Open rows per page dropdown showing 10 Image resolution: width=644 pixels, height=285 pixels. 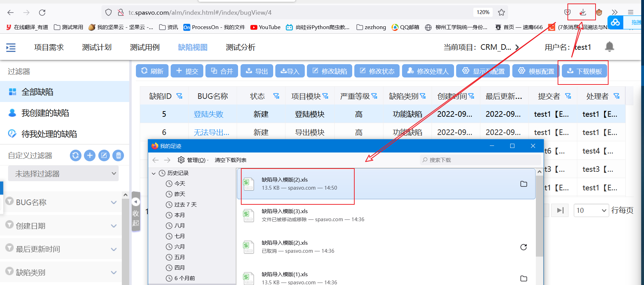591,210
